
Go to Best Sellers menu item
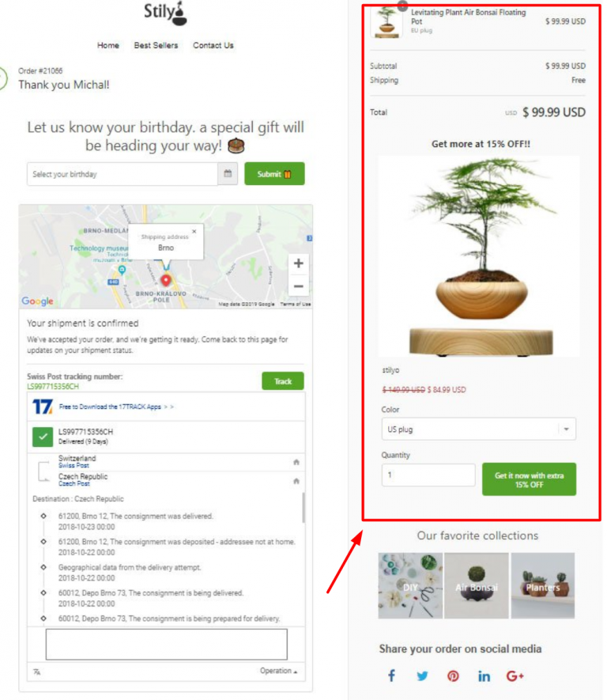pyautogui.click(x=156, y=45)
